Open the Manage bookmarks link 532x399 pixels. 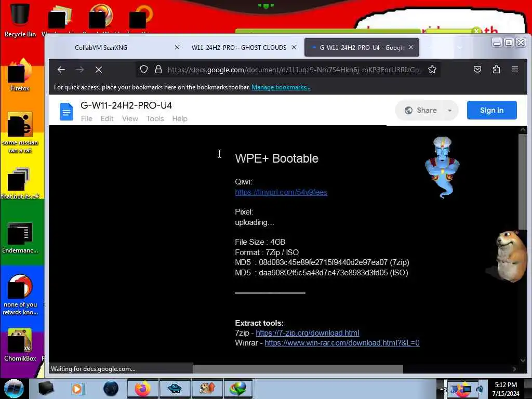coord(281,87)
